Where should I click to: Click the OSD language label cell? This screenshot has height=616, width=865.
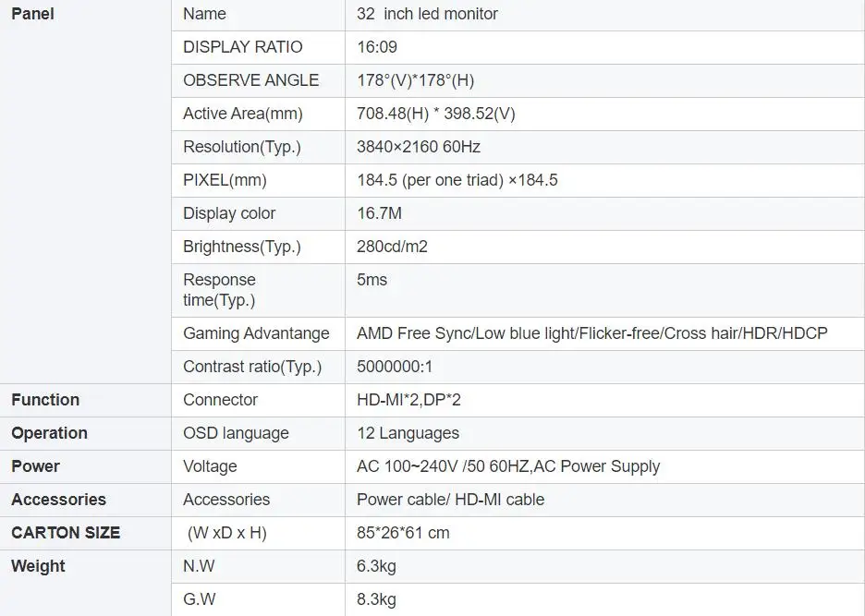[236, 433]
